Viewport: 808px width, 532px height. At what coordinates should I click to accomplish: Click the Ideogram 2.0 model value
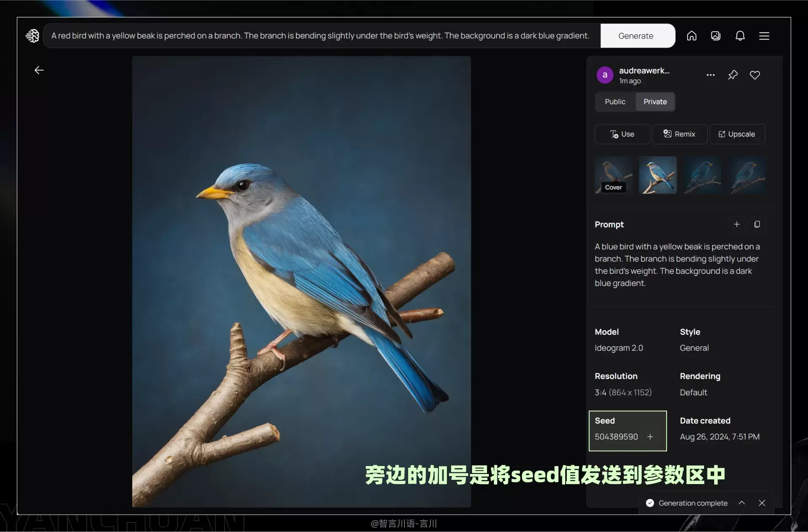[619, 348]
